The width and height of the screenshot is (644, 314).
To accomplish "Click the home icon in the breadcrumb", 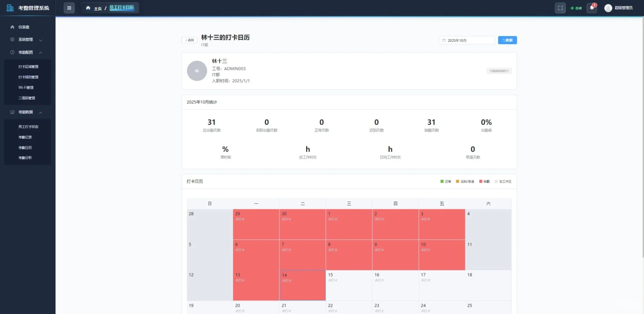I will (x=88, y=8).
